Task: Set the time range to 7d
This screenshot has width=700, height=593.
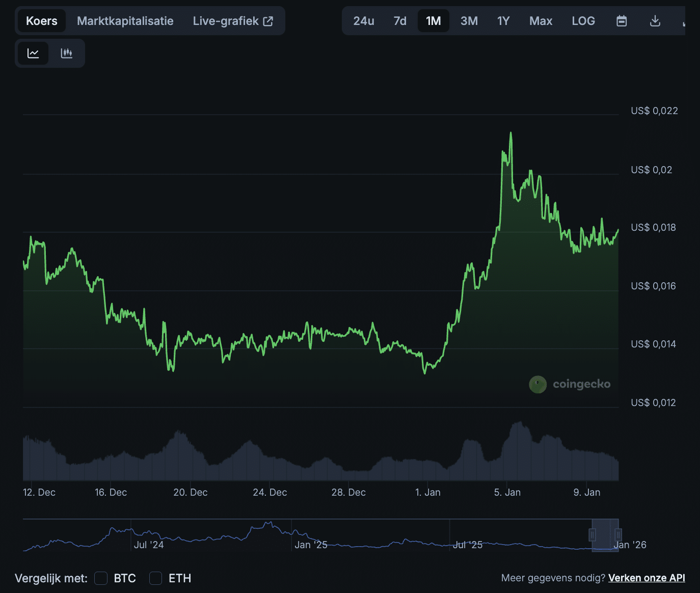Action: click(x=400, y=21)
